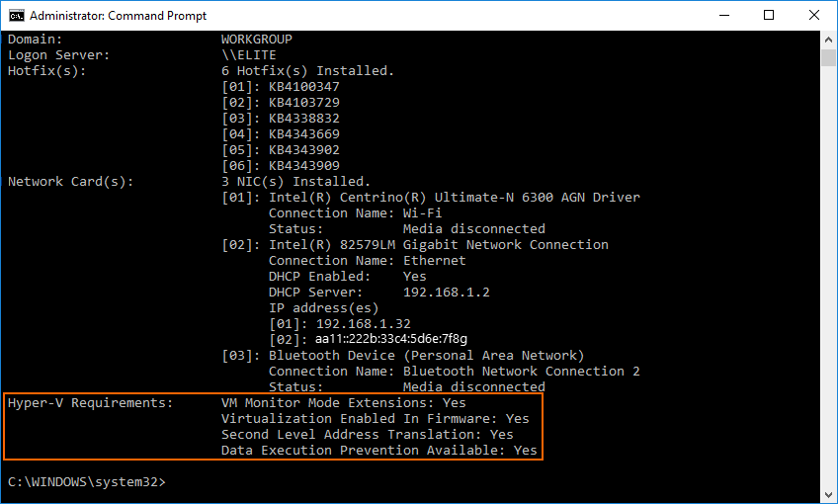Click the Hyper-V Requirements label
This screenshot has height=504, width=838.
(90, 403)
